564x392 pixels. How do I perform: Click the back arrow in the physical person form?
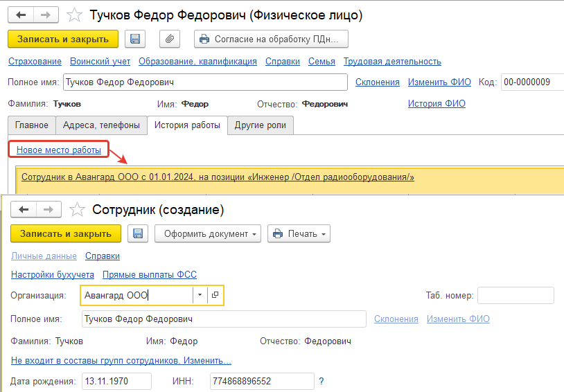click(21, 15)
